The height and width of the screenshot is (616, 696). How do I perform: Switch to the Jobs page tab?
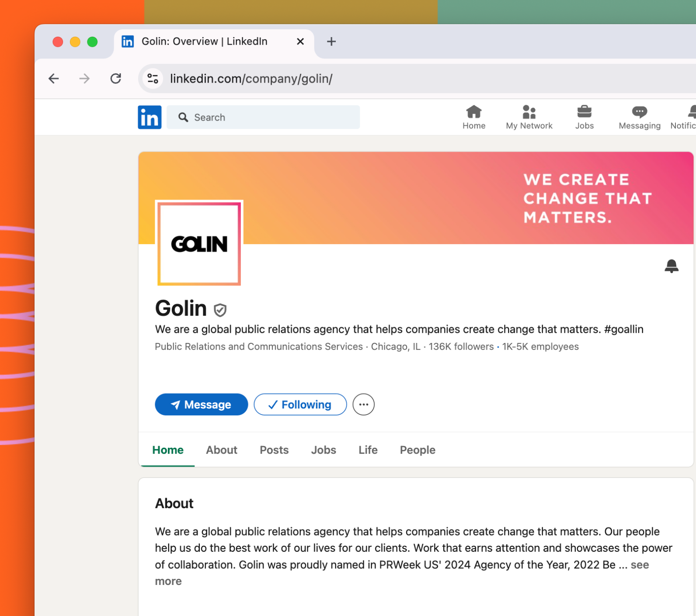(x=324, y=450)
